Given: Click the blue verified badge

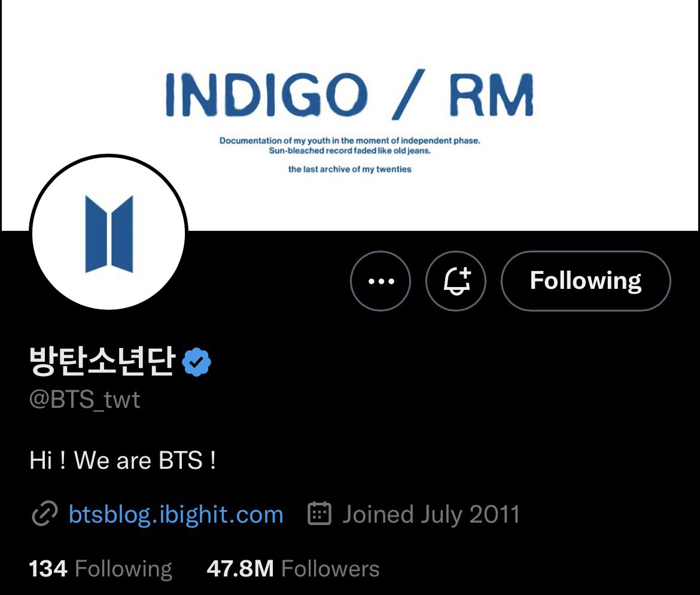Looking at the screenshot, I should [196, 362].
